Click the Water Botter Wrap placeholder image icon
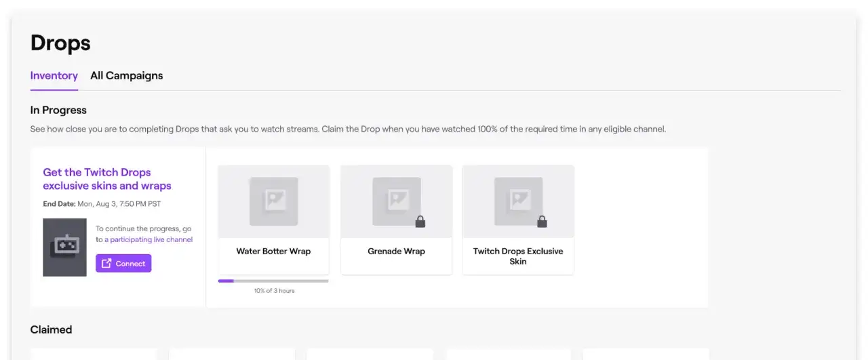The height and width of the screenshot is (360, 868). 273,201
